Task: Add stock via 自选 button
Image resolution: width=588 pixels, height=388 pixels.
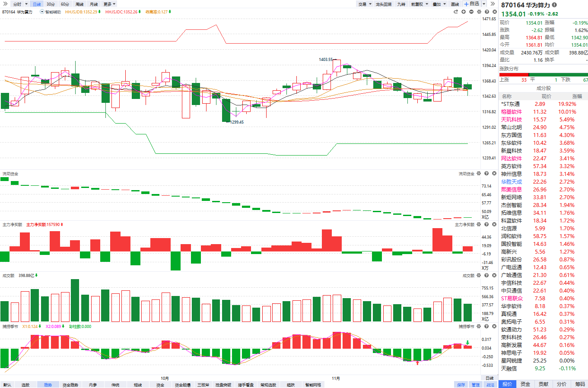Action: pyautogui.click(x=472, y=4)
